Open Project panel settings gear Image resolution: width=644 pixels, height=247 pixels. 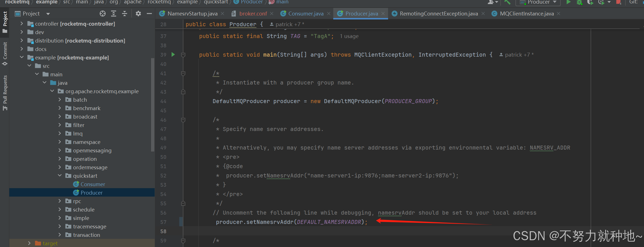click(138, 14)
